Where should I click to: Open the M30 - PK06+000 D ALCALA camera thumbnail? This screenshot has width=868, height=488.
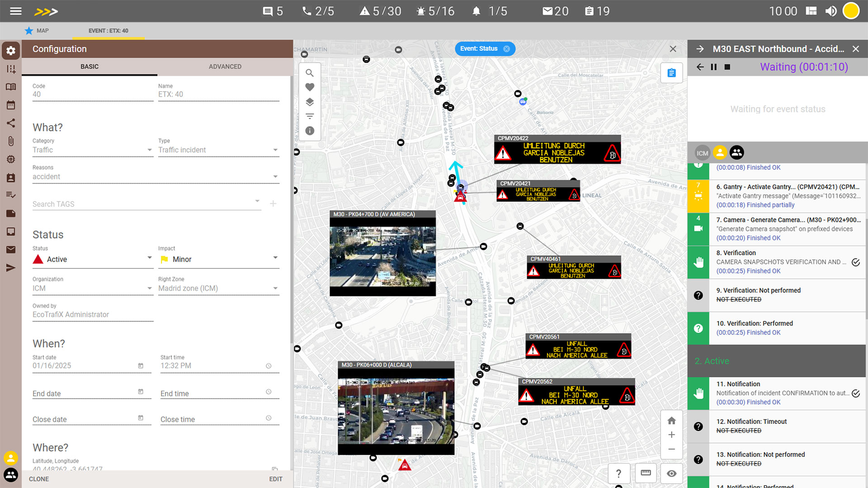pyautogui.click(x=396, y=408)
